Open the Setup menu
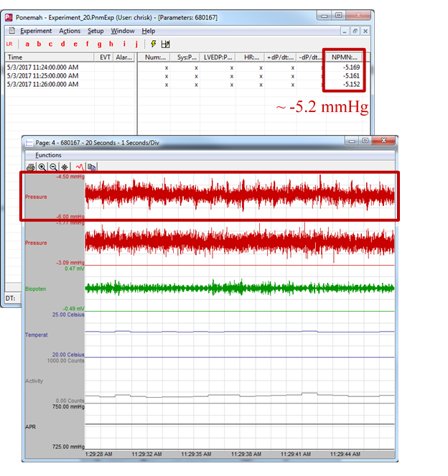Viewport: 448px width, 476px height. coord(95,31)
